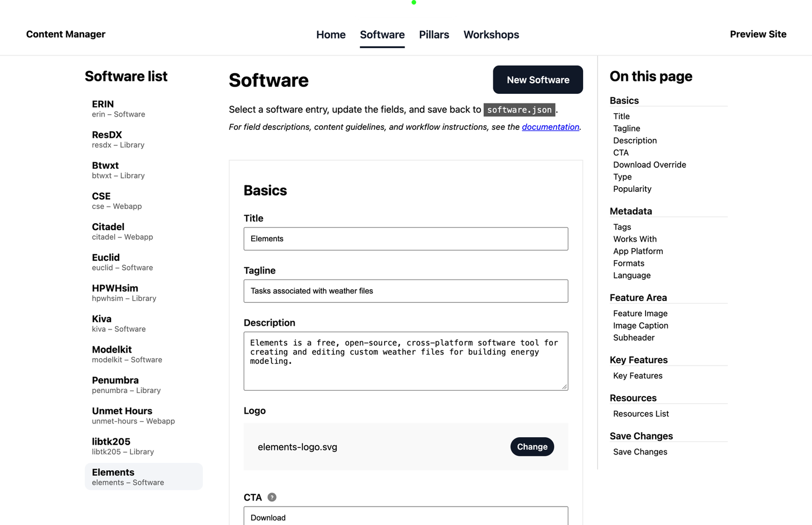Jump to Subheader section link
The height and width of the screenshot is (525, 812).
point(634,338)
